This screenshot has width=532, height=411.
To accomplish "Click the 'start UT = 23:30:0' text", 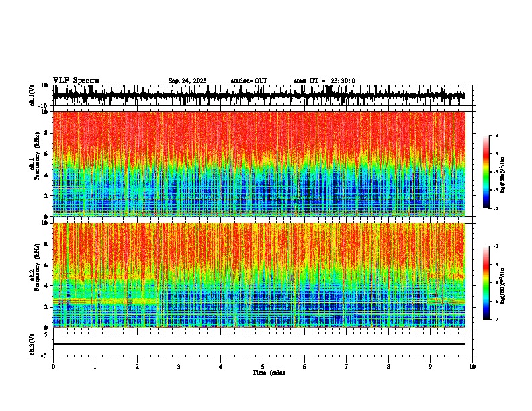I will click(x=324, y=81).
